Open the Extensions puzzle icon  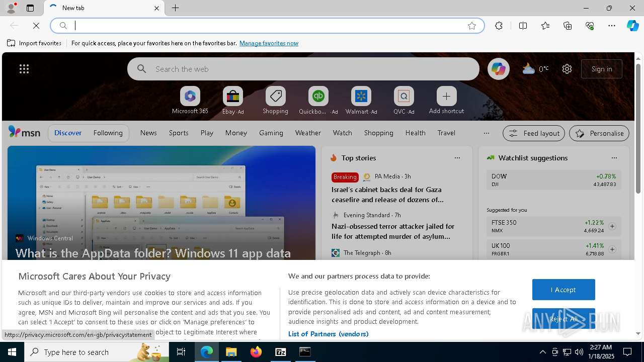(499, 26)
